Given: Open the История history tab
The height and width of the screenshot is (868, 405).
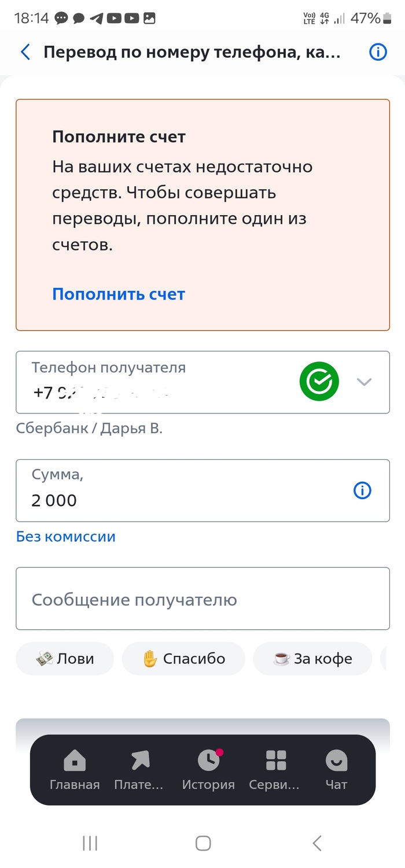Looking at the screenshot, I should tap(208, 770).
